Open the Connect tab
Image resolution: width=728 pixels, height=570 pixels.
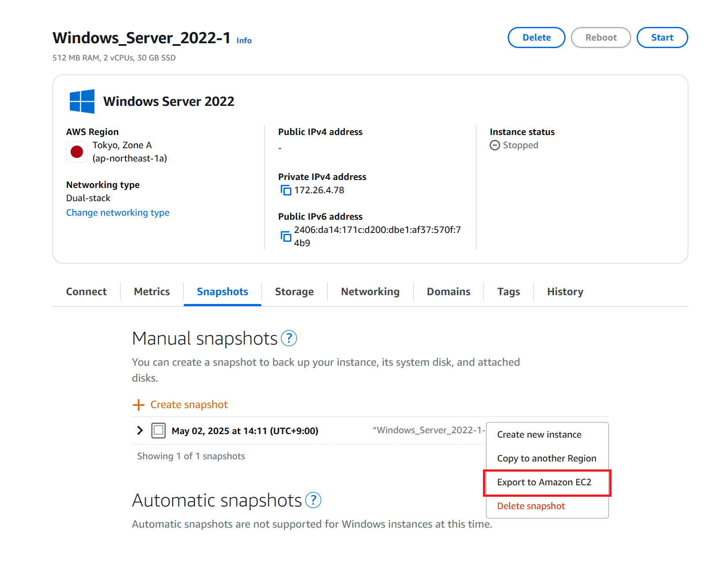87,292
